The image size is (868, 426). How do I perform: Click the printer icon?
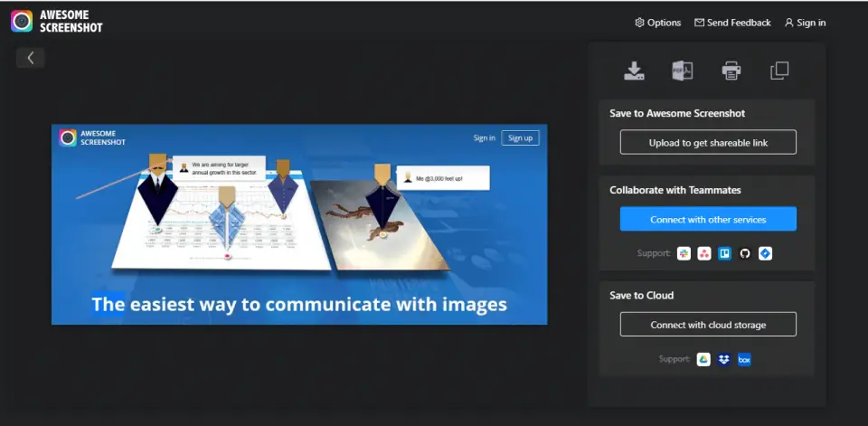[731, 71]
